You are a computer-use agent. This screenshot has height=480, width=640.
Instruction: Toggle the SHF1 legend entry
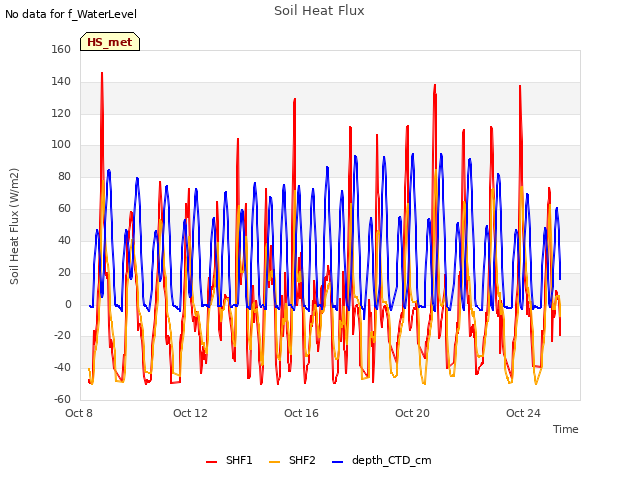click(229, 460)
